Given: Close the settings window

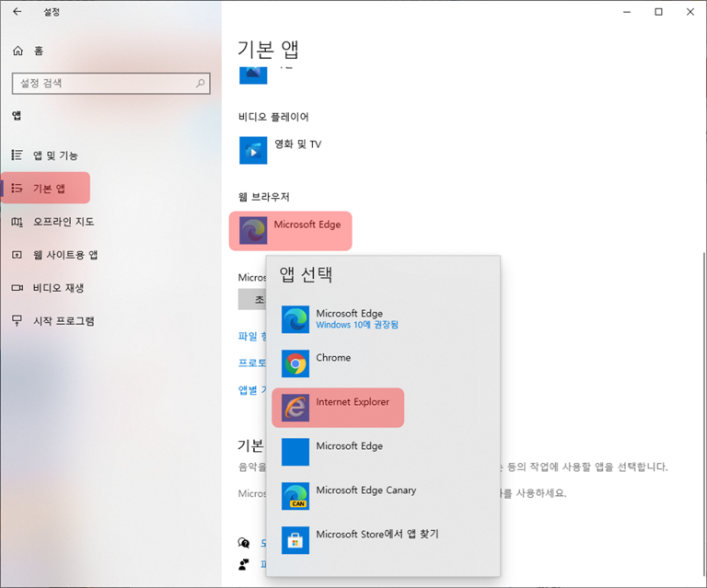Looking at the screenshot, I should pyautogui.click(x=690, y=12).
